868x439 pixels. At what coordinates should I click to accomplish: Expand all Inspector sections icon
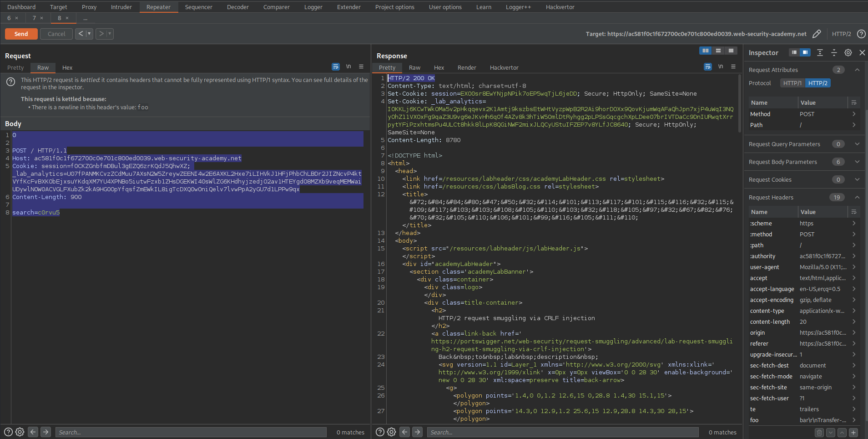coord(820,52)
